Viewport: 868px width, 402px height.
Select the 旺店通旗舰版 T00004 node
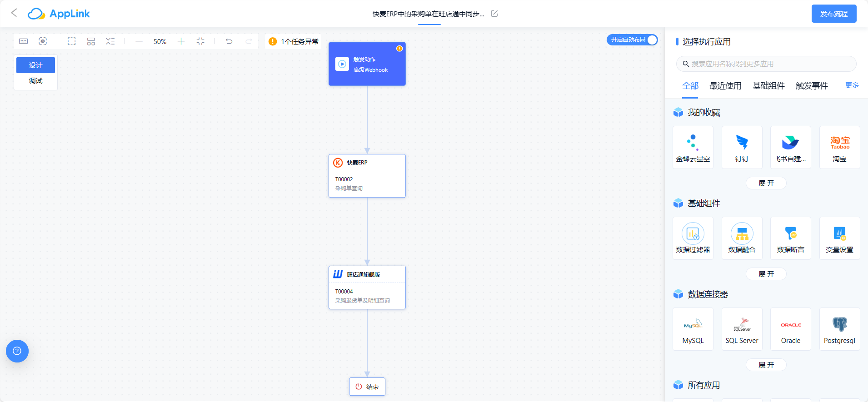pyautogui.click(x=367, y=288)
